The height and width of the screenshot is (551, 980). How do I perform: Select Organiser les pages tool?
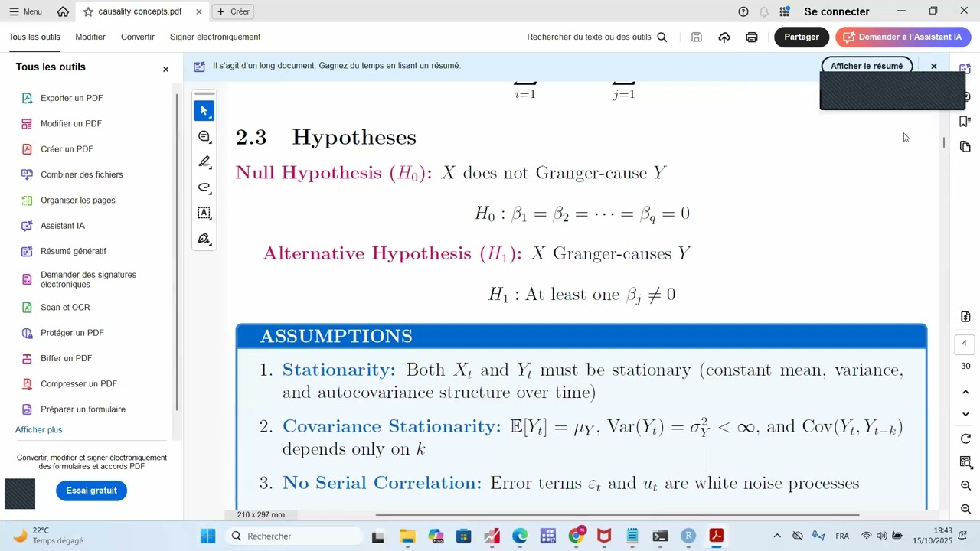(x=78, y=200)
